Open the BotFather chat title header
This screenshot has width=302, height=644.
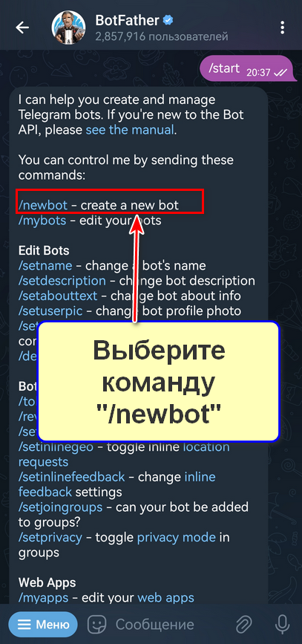coord(161,27)
